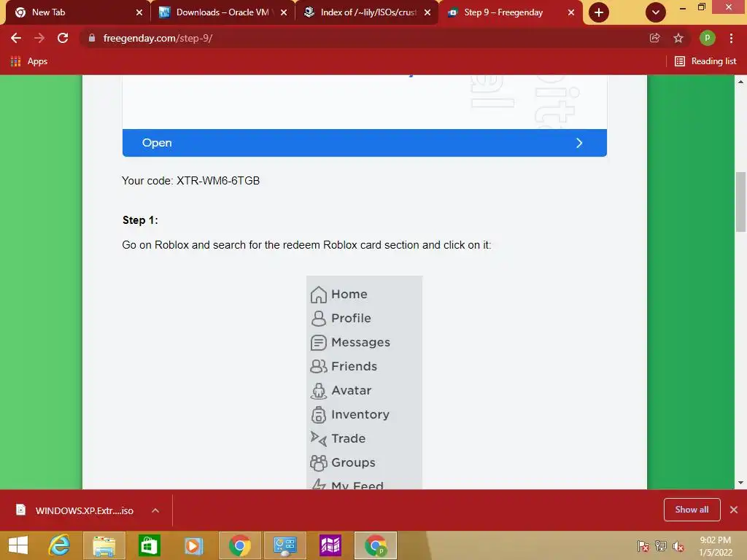Close the Step 9 – Freegenday tab

click(571, 12)
